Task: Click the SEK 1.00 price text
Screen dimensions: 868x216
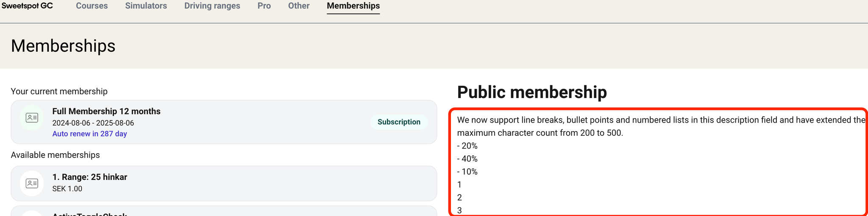Action: tap(67, 189)
